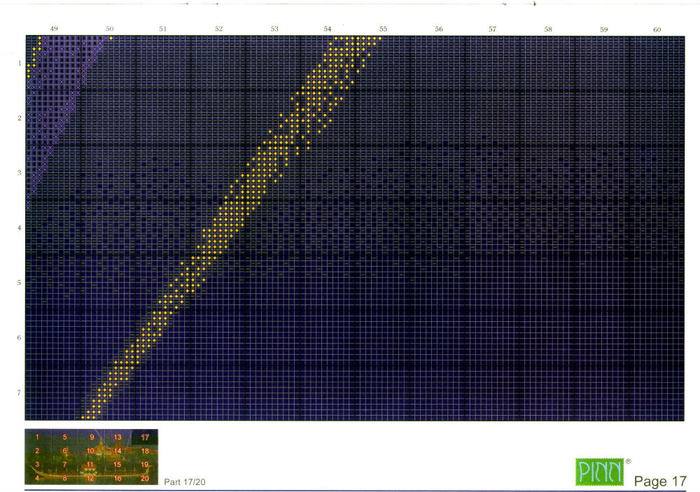Screen dimensions: 700x492
Task: Select section 11 in the overview thumbnail
Action: tap(91, 464)
